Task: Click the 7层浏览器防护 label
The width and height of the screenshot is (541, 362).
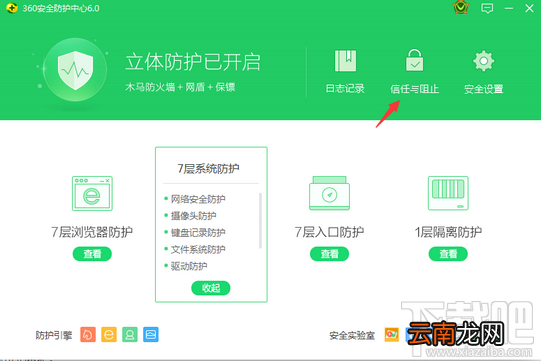Action: pos(92,232)
